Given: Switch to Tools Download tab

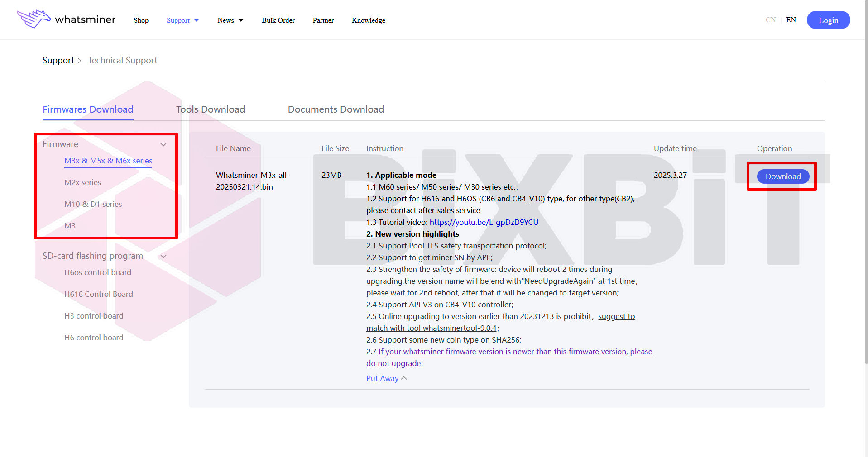Looking at the screenshot, I should (x=211, y=109).
